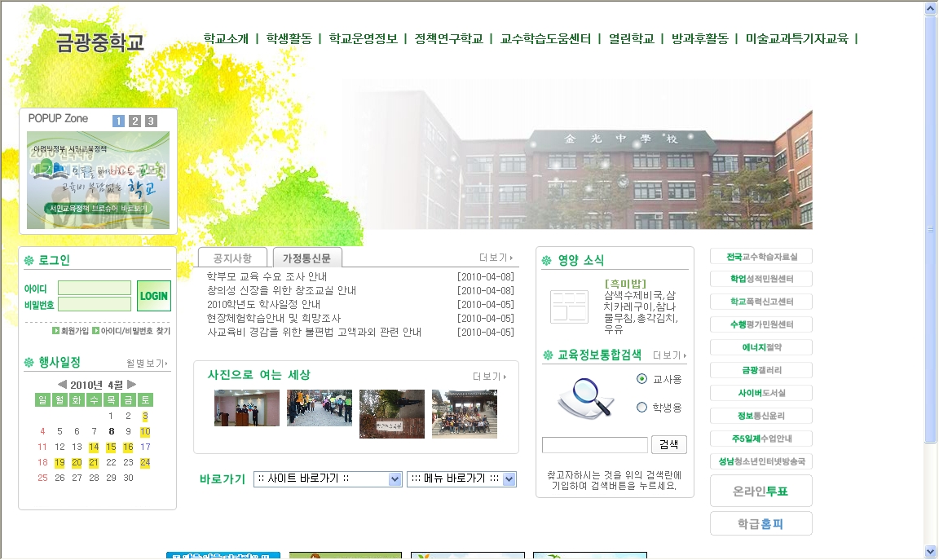Image resolution: width=939 pixels, height=560 pixels.
Task: Open the 학교소개 menu
Action: (x=226, y=38)
